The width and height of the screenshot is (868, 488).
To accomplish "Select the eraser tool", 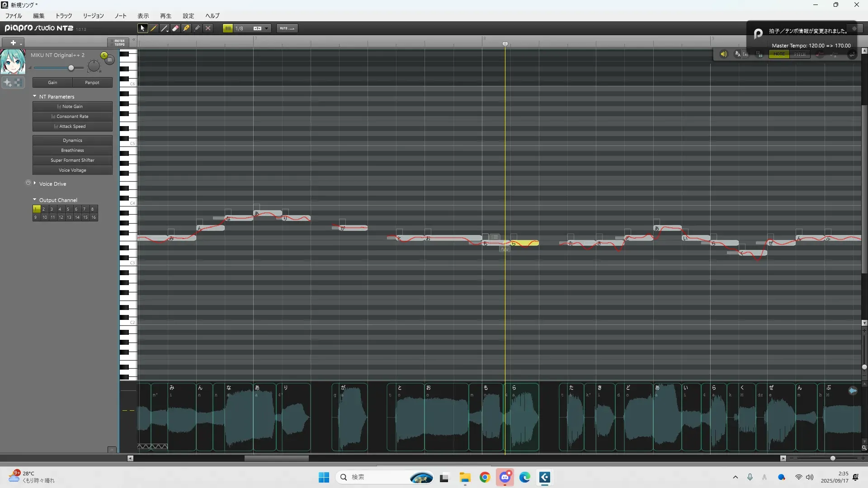I will (175, 28).
